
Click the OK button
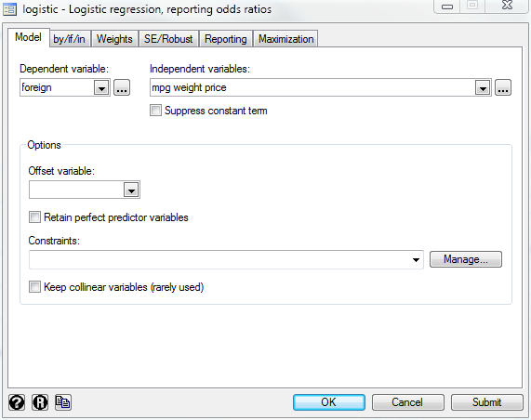click(329, 402)
